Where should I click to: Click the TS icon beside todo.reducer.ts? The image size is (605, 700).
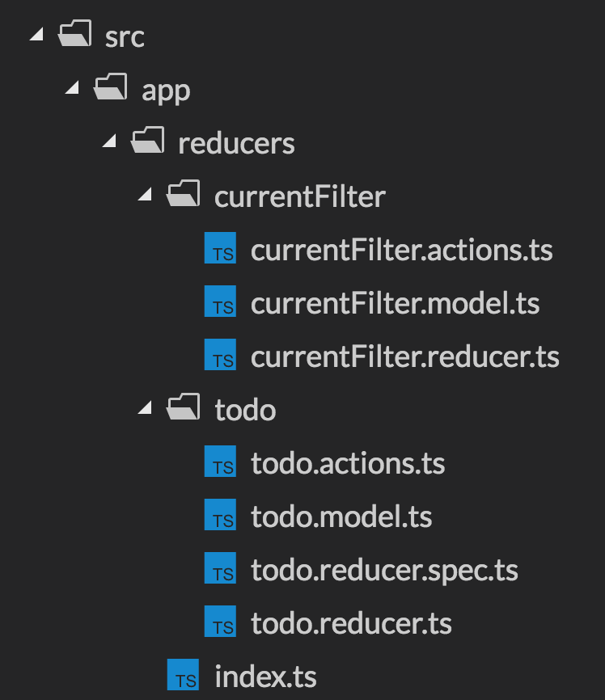[220, 621]
